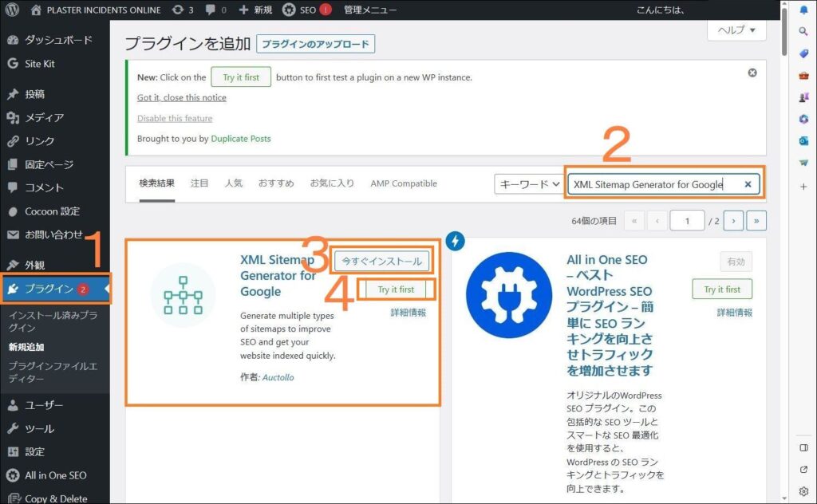Open the キーワード search type dropdown

(x=529, y=184)
